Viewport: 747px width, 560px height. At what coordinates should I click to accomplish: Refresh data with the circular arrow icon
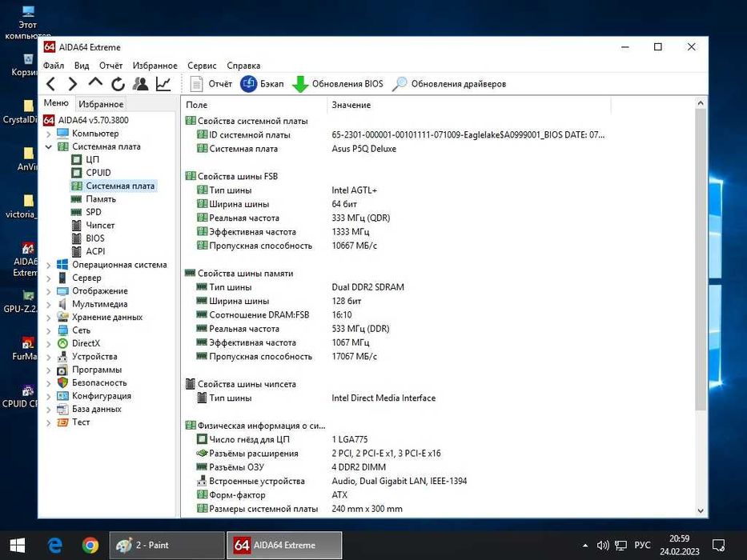point(118,84)
